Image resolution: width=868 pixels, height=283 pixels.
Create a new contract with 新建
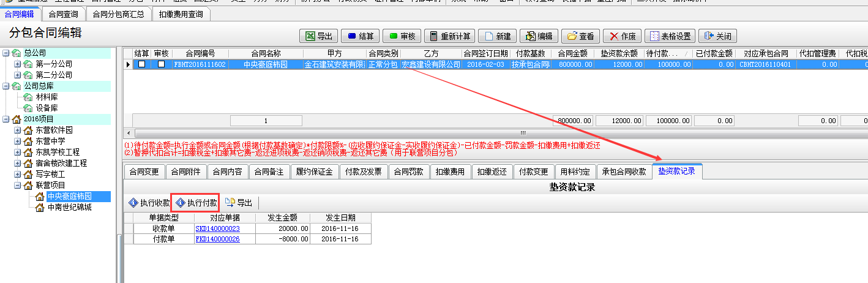[x=497, y=36]
